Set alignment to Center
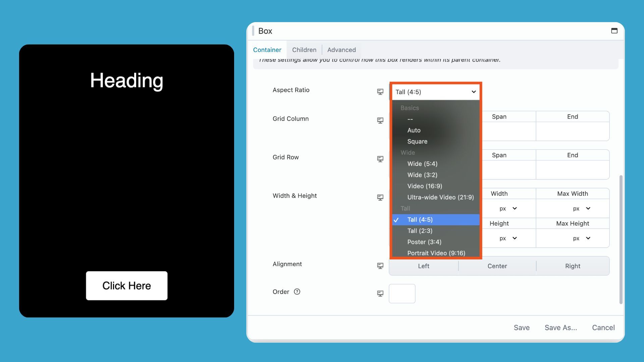Screen dimensions: 644x362 [497, 266]
